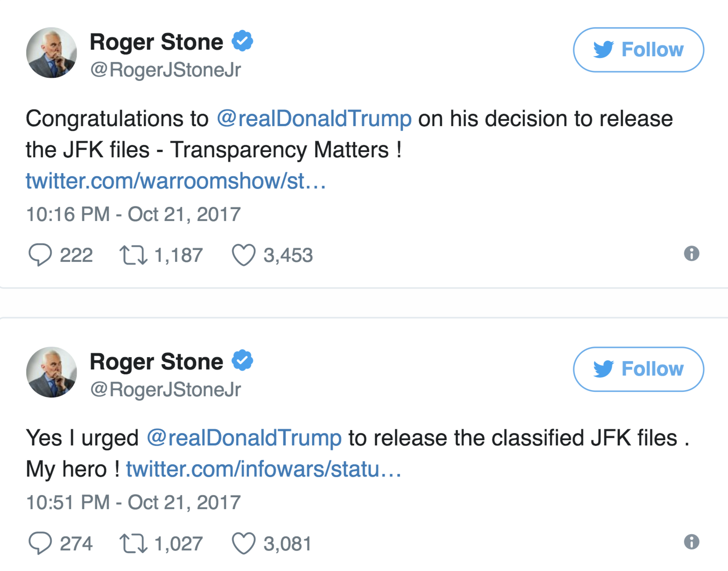This screenshot has width=728, height=571.
Task: Click the @RogerJStoneJr handle on the first tweet
Action: coord(166,70)
